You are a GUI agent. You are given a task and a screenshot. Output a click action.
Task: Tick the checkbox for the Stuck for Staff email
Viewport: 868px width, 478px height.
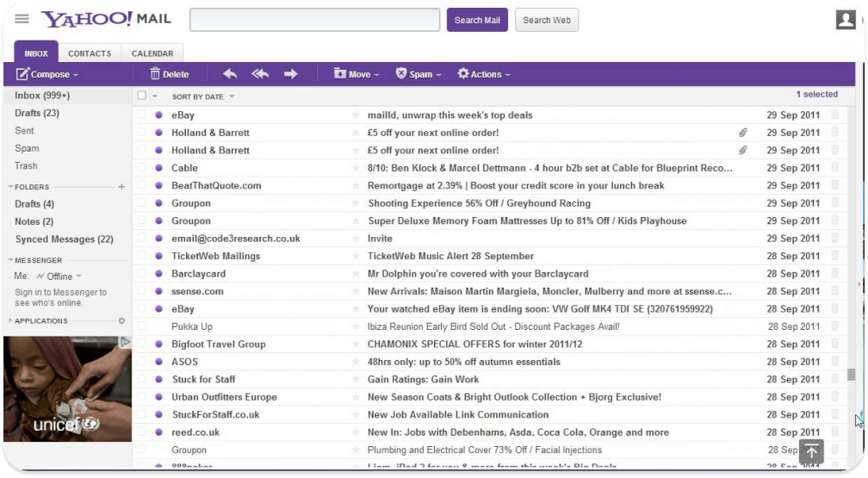coord(142,379)
